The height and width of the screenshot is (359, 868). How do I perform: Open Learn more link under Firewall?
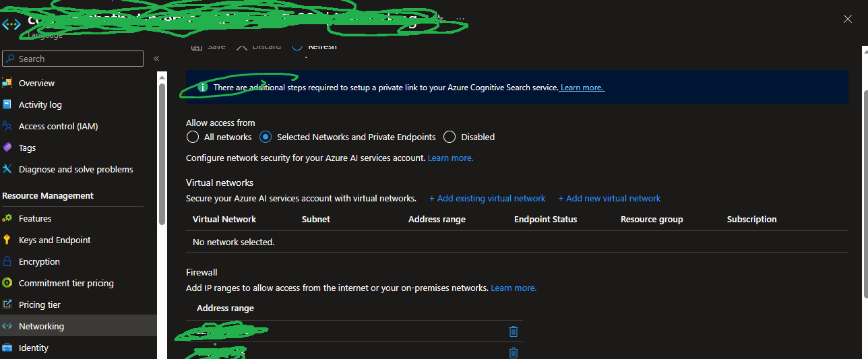point(514,288)
